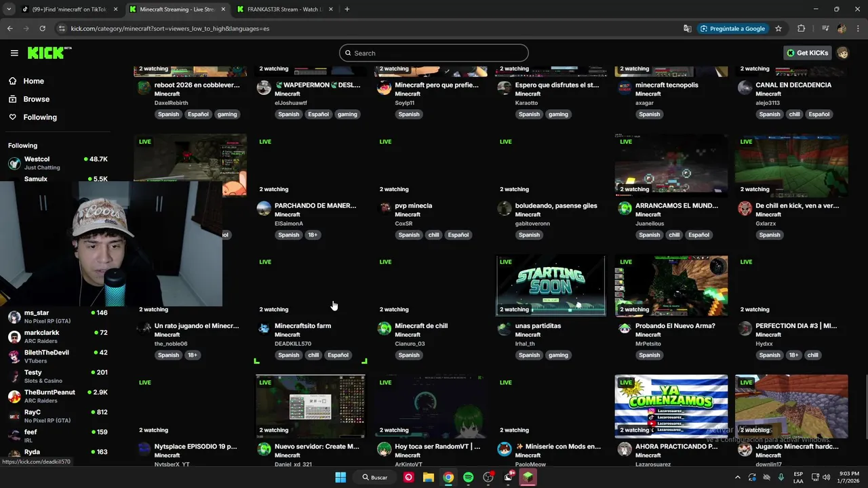Open the browser extensions puzzle icon

pos(802,28)
